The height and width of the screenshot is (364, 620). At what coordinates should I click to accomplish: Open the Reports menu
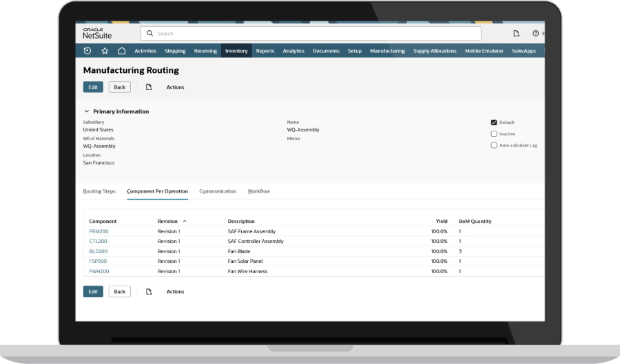tap(265, 50)
